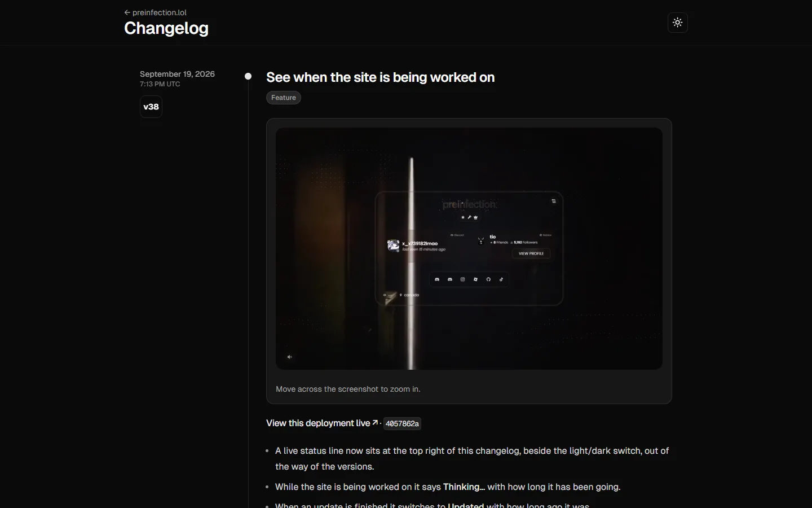Go back via preinfection.lol arrow link
The image size is (812, 508).
155,12
